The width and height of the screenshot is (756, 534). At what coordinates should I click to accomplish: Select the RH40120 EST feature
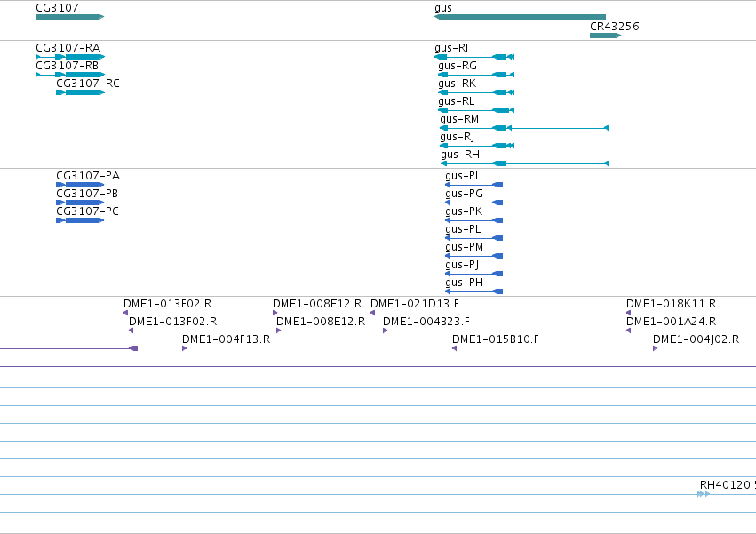pos(704,494)
